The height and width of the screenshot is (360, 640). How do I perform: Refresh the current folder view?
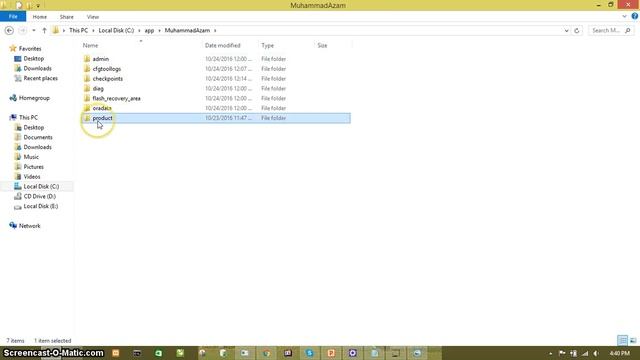click(x=576, y=31)
